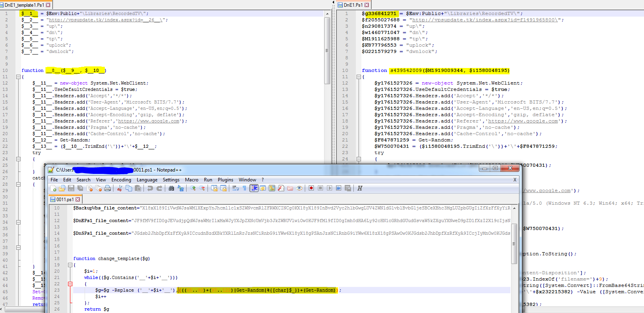Collapse change_template function fold at line 19
This screenshot has width=644, height=313.
coord(70,265)
